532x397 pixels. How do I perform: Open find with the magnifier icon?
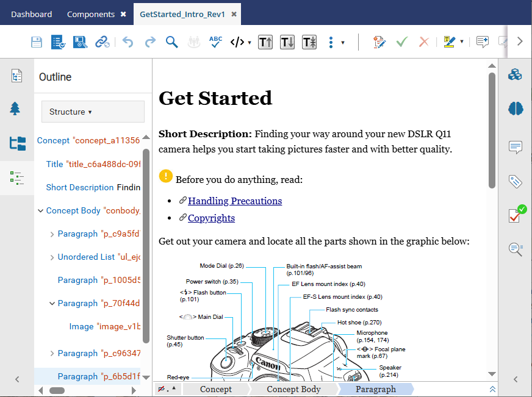click(x=171, y=42)
